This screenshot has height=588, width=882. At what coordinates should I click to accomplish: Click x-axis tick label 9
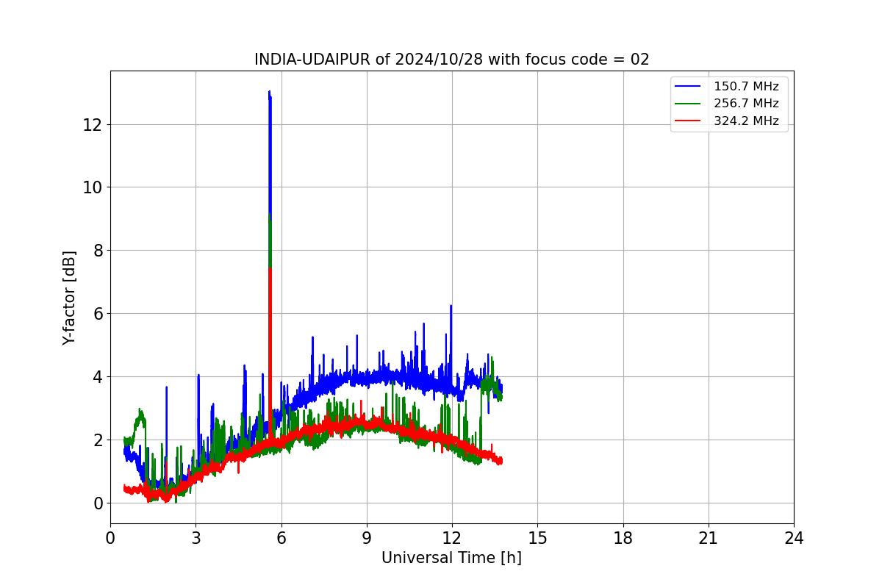367,538
